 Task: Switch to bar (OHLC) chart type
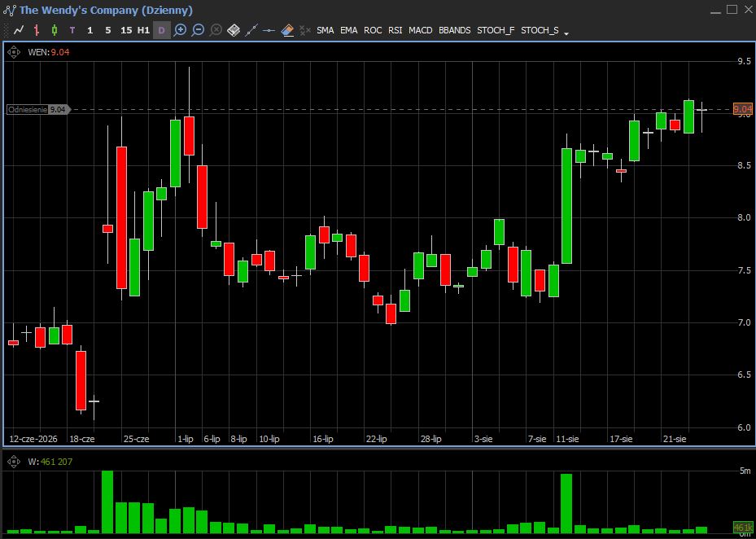pos(37,30)
